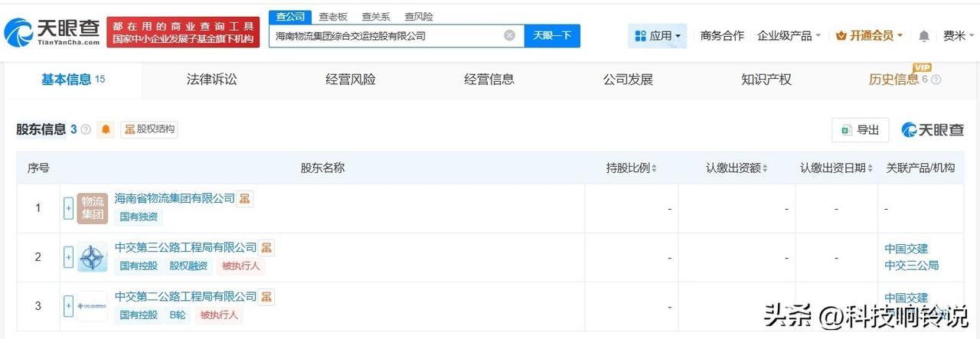Expand row 2 中交第三公路工程局 plus button
This screenshot has width=980, height=339.
coord(68,257)
